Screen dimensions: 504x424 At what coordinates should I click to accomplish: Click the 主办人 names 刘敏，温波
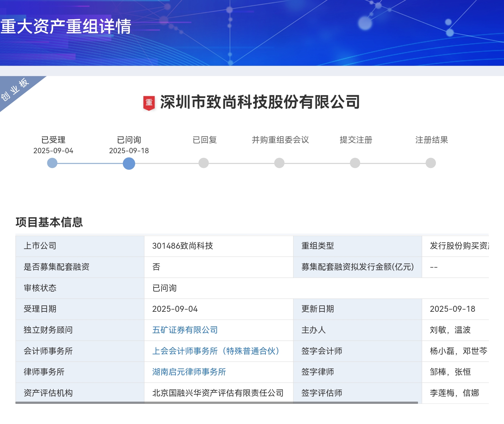coord(450,330)
